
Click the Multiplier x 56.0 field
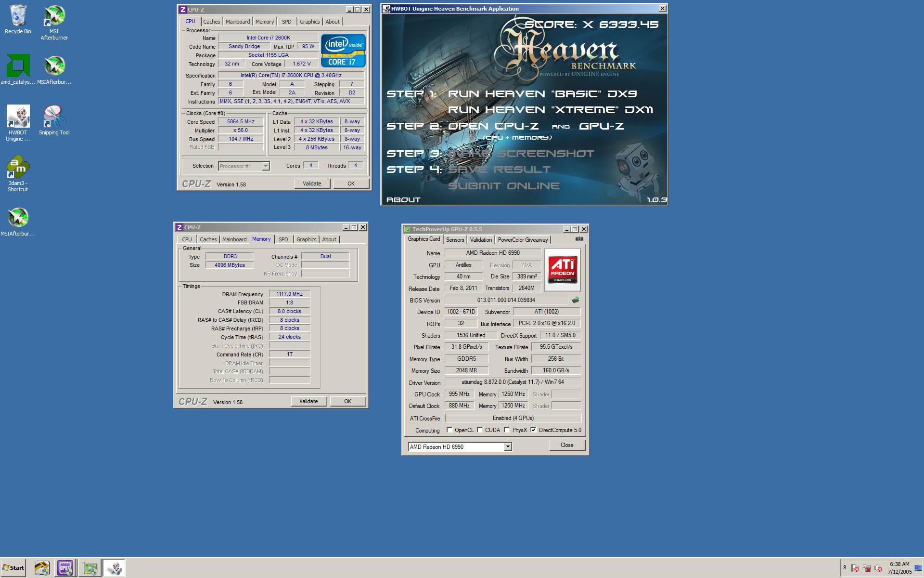241,131
